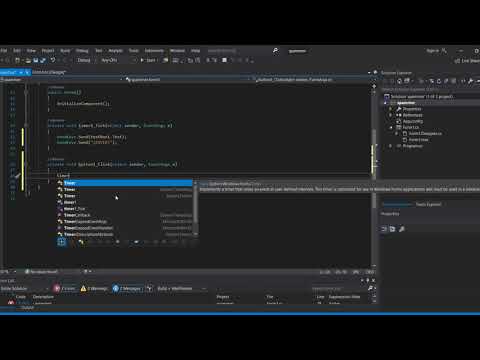The width and height of the screenshot is (480, 360).
Task: Click the Save All toolbar icon
Action: [43, 60]
